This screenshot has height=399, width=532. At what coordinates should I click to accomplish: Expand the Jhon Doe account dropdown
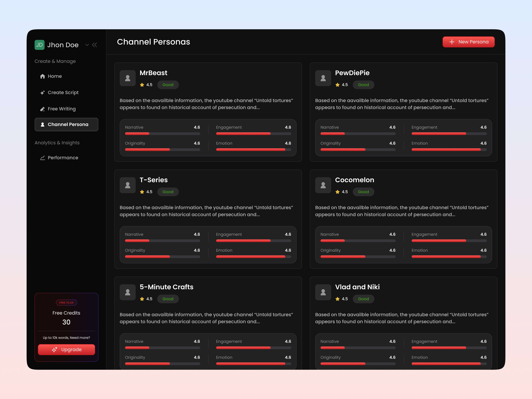point(87,45)
